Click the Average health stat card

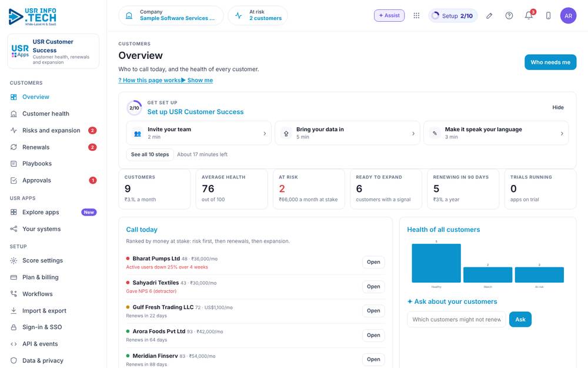click(x=231, y=189)
